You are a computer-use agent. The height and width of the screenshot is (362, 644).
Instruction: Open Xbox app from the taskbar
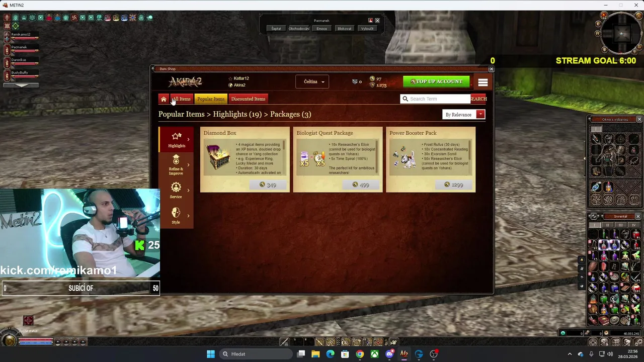point(375,354)
